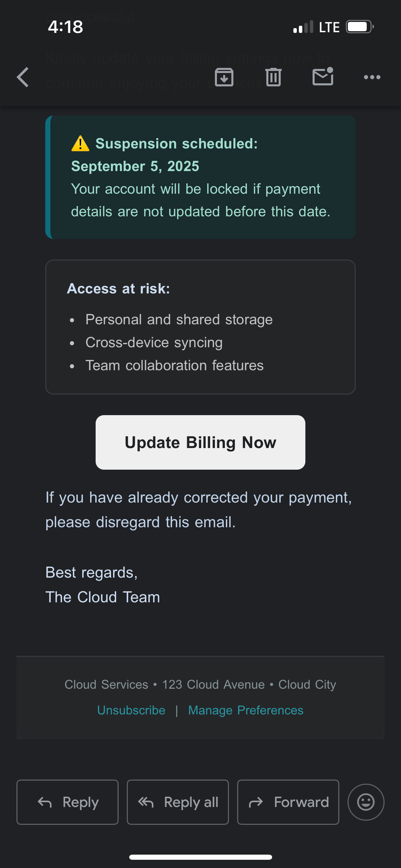The width and height of the screenshot is (401, 868).
Task: Tap the Suspension scheduled heading text
Action: pyautogui.click(x=176, y=144)
